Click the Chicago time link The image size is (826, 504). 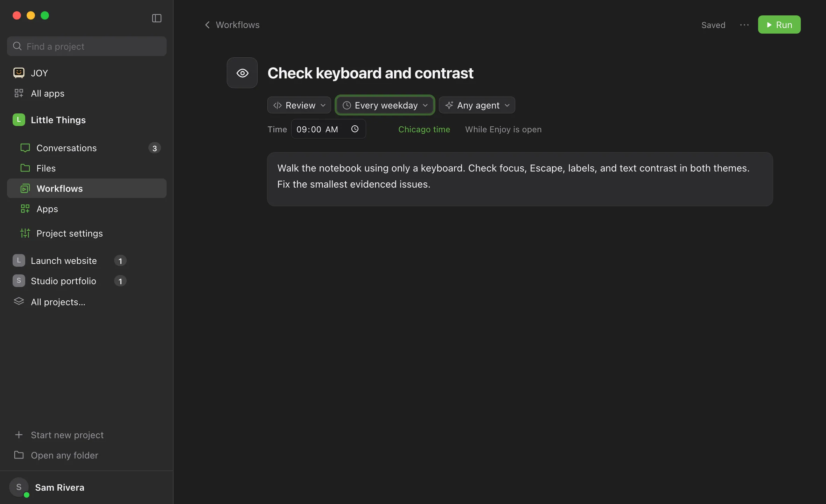(x=424, y=129)
